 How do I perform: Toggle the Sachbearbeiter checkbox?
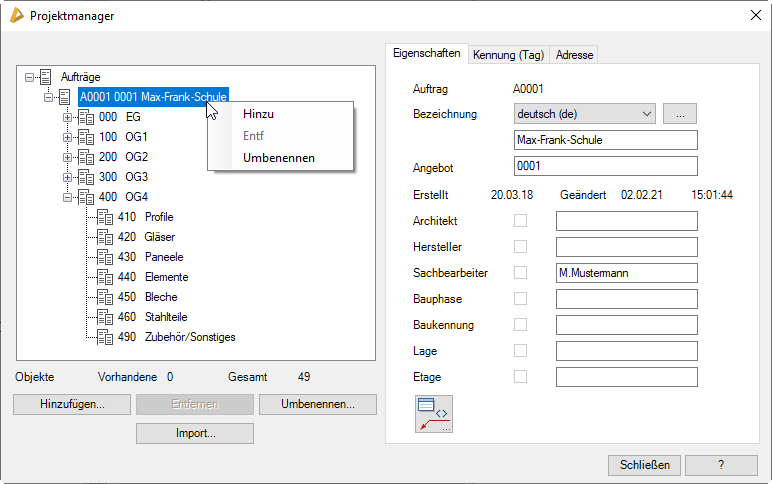[x=520, y=273]
